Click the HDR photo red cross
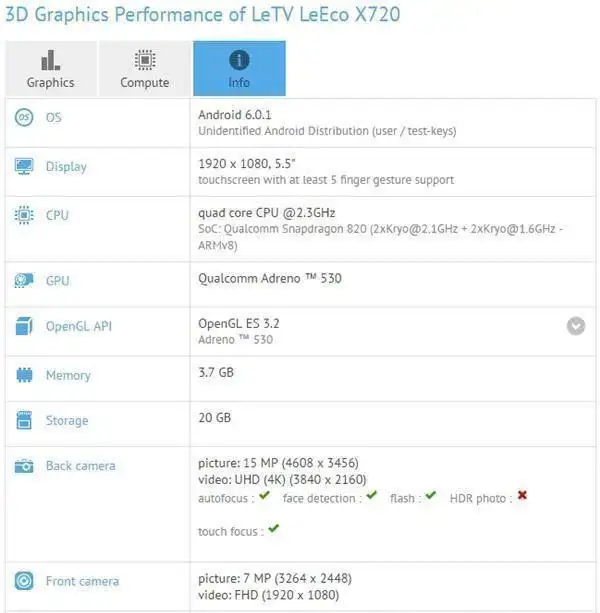The width and height of the screenshot is (600, 613). [522, 495]
